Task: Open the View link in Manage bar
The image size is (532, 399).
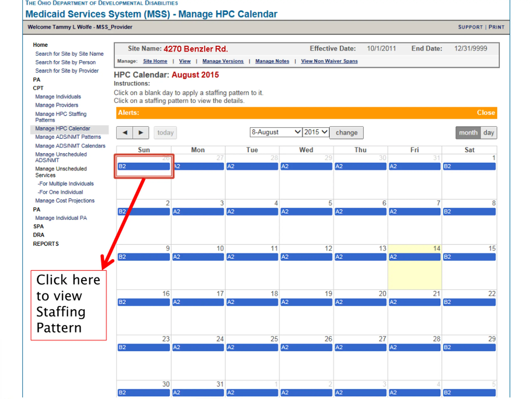Action: (x=185, y=61)
